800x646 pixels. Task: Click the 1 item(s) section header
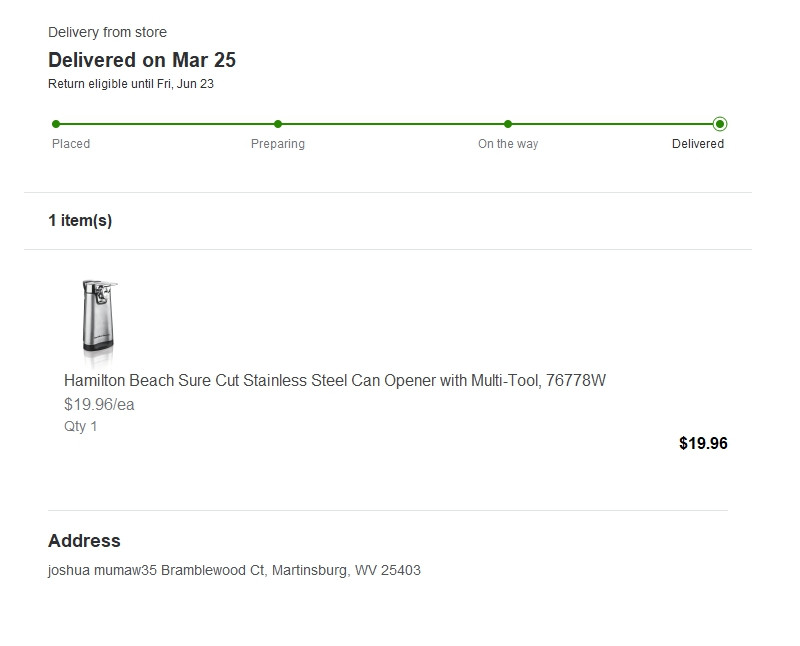(x=80, y=221)
